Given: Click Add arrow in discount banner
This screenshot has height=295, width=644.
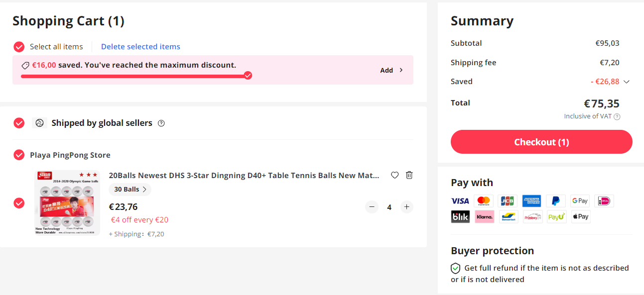Looking at the screenshot, I should tap(391, 70).
